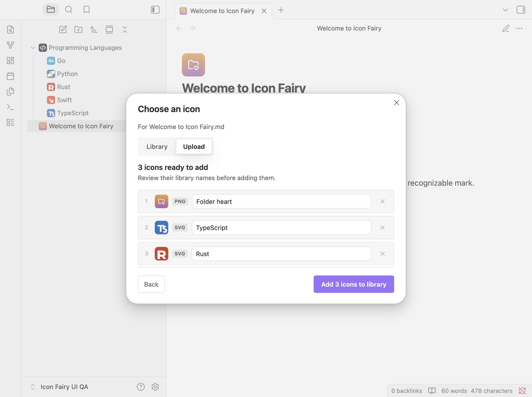The height and width of the screenshot is (397, 532).
Task: Open the bookmarks icon
Action: [86, 10]
